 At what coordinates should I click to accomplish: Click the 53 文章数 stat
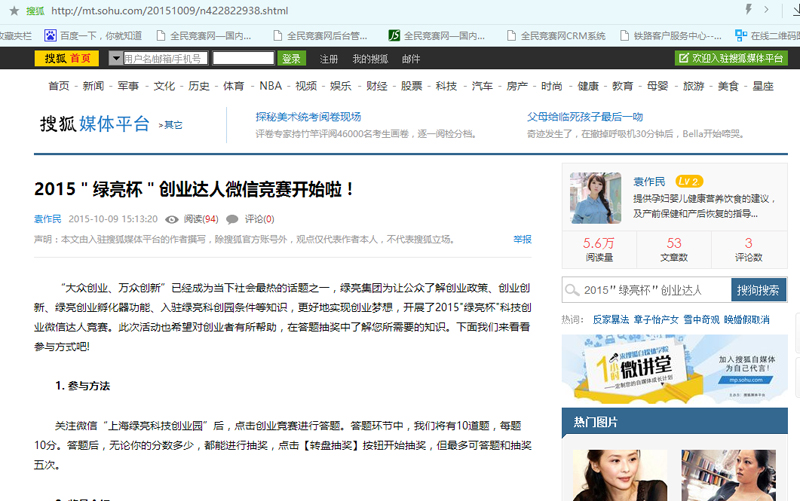click(x=674, y=249)
